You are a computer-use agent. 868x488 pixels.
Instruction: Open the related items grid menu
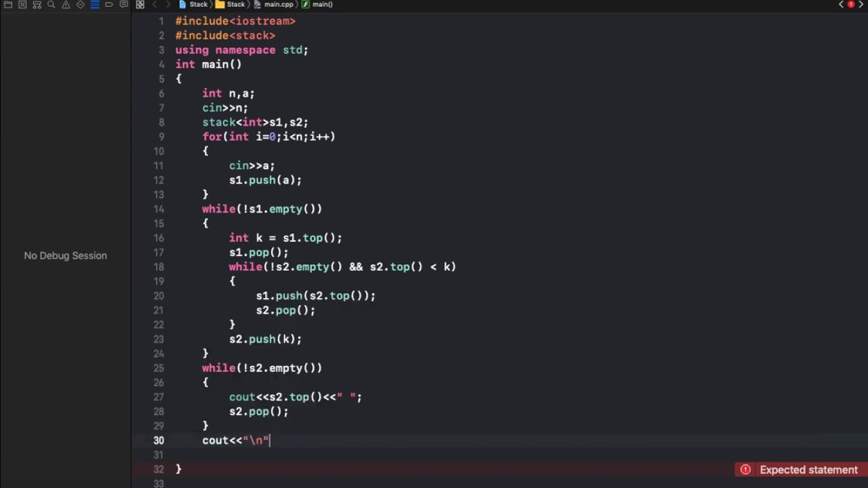(140, 5)
